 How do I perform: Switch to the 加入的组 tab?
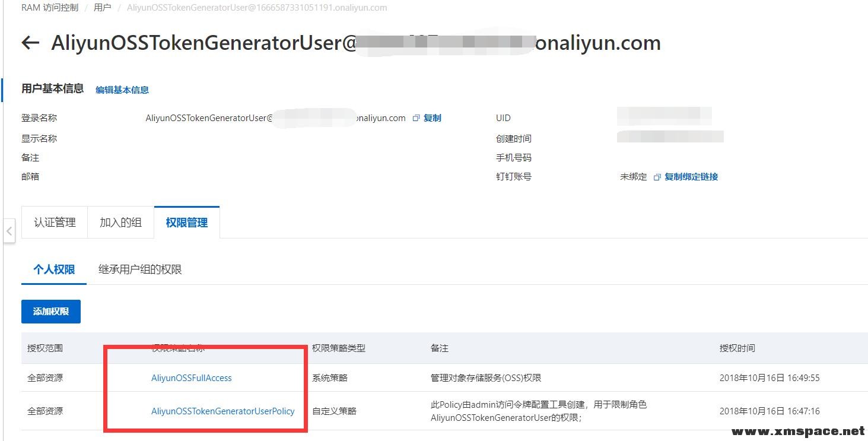(120, 223)
